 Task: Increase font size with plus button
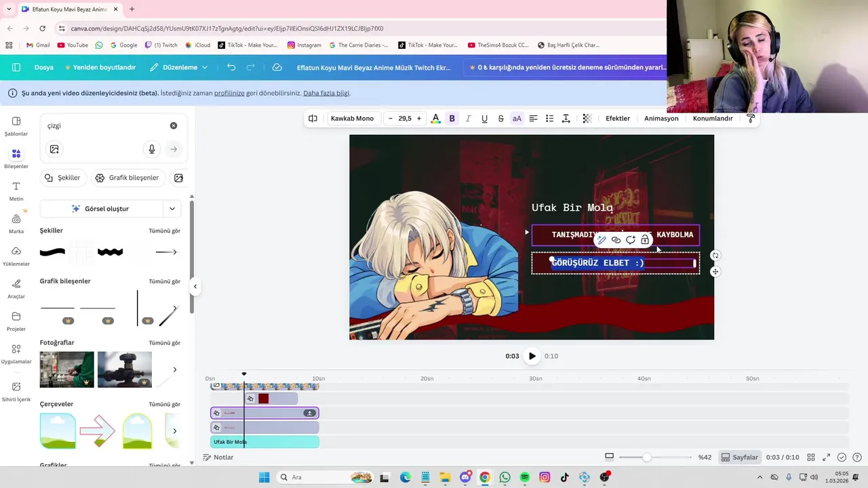(x=418, y=119)
